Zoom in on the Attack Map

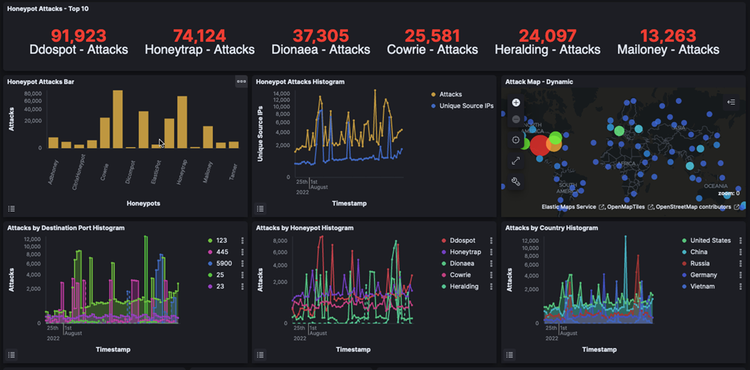[x=516, y=102]
